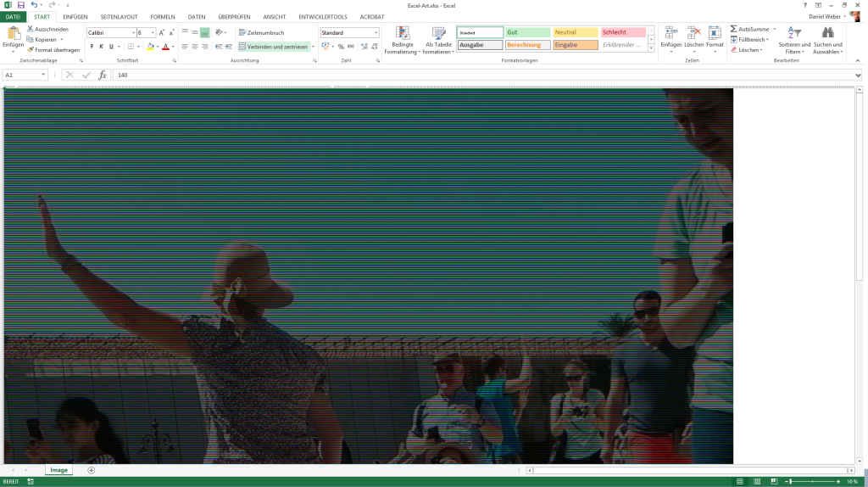Toggle Zeilenumbruch text wrapping
Viewport: 868px width, 487px height.
click(x=261, y=32)
